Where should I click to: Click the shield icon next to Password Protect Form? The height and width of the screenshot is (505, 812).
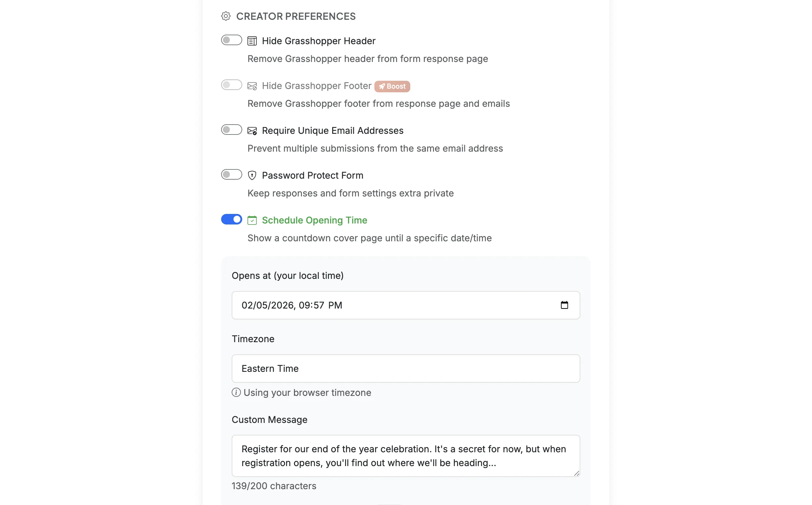(x=252, y=175)
